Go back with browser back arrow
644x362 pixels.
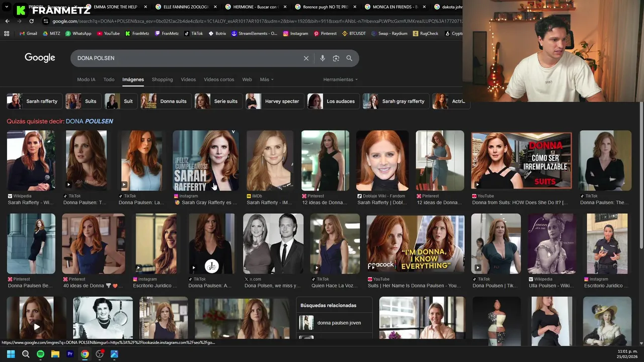(x=7, y=21)
